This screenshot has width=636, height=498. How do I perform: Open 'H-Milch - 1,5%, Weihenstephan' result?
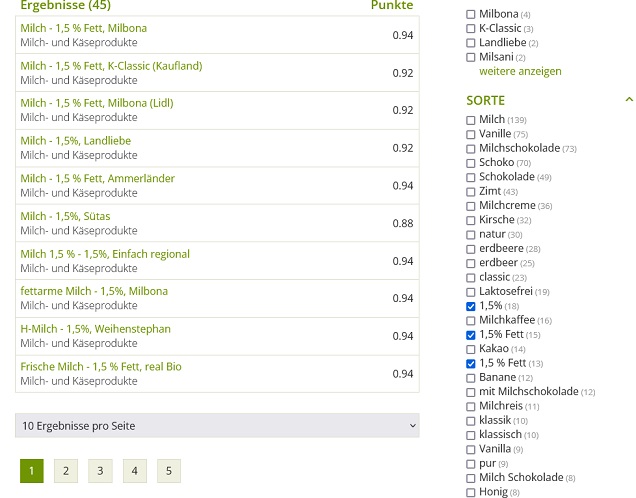click(95, 329)
